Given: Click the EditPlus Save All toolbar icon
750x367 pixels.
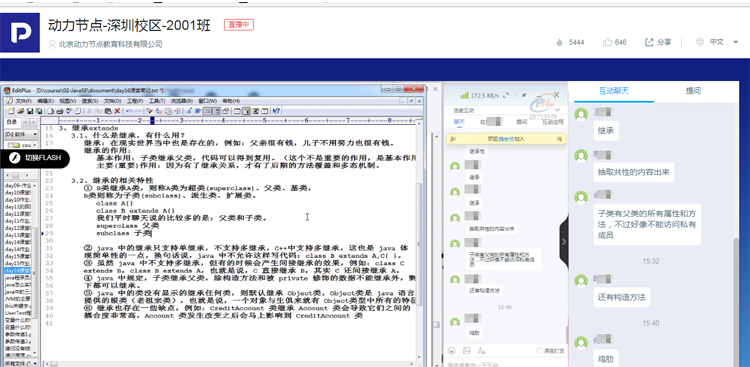Looking at the screenshot, I should pyautogui.click(x=39, y=111).
